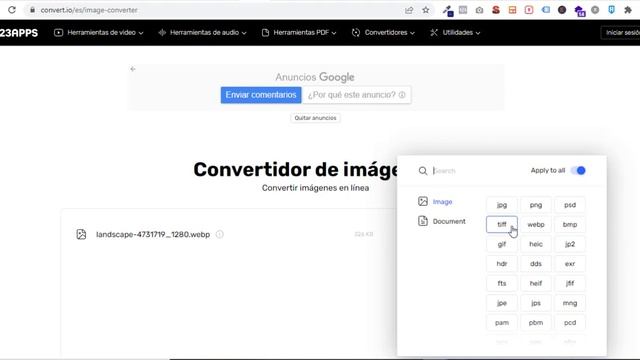
Task: Open Herramientas de video menu
Action: pos(99,33)
